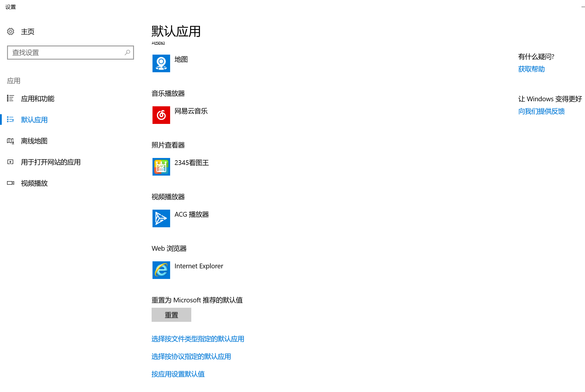This screenshot has width=585, height=392.
Task: Click the 2345看图王 photo viewer icon
Action: coord(161,167)
